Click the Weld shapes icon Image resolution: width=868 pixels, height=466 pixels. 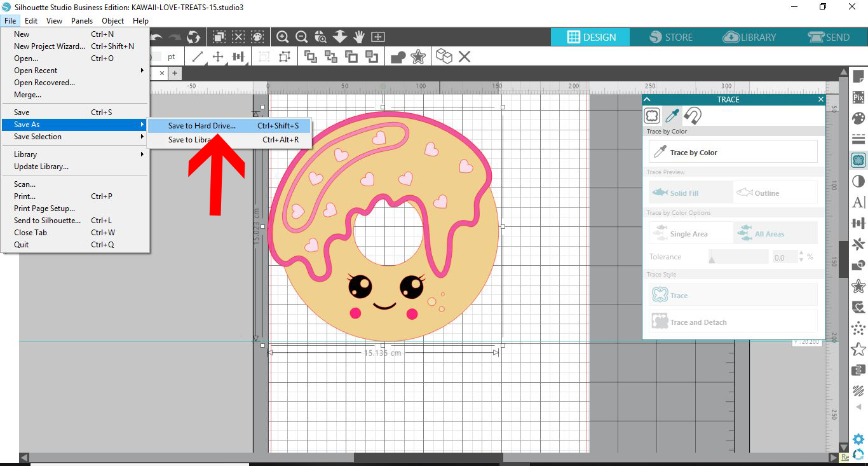click(x=398, y=57)
